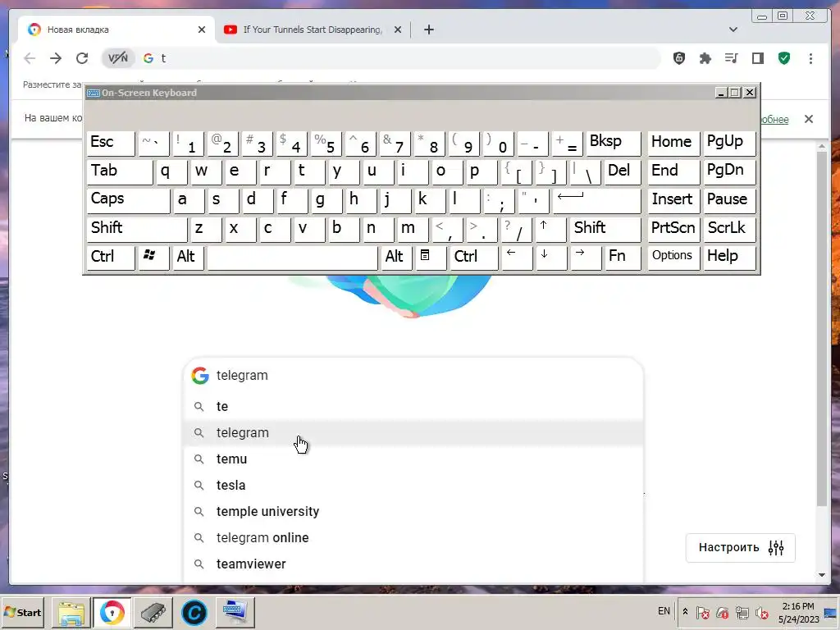This screenshot has width=840, height=630.
Task: Toggle the side panel icon
Action: pos(757,58)
